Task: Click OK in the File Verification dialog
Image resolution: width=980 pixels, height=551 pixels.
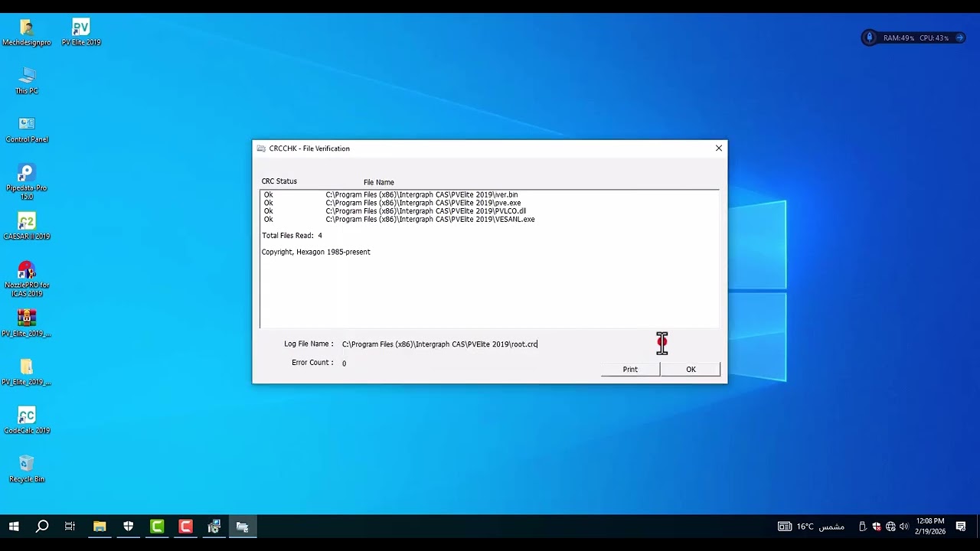Action: pyautogui.click(x=691, y=369)
